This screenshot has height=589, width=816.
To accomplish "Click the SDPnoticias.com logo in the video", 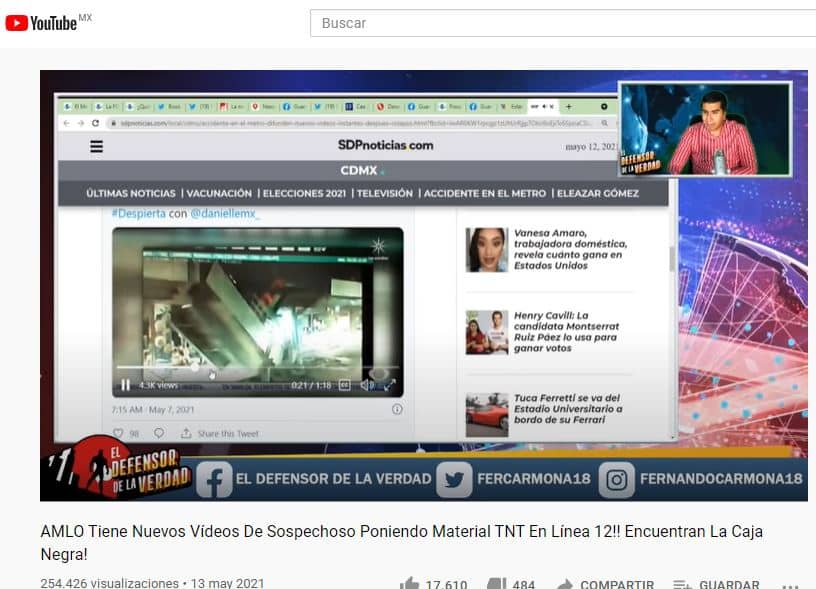I will pos(385,145).
